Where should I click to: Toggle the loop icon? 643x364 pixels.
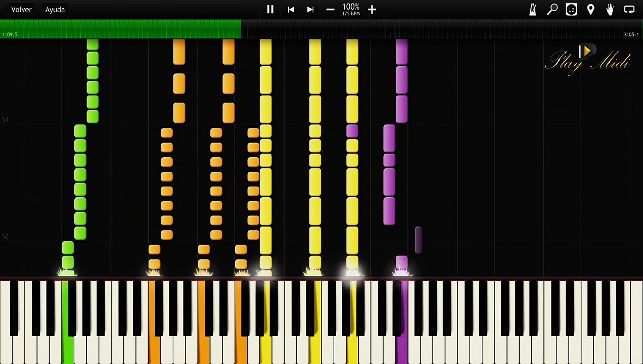(629, 9)
